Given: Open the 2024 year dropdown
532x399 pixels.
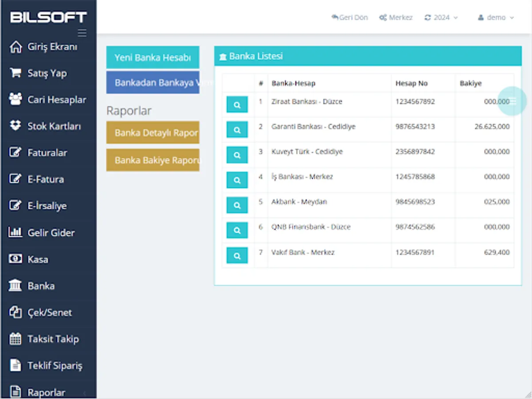Looking at the screenshot, I should click(x=441, y=17).
